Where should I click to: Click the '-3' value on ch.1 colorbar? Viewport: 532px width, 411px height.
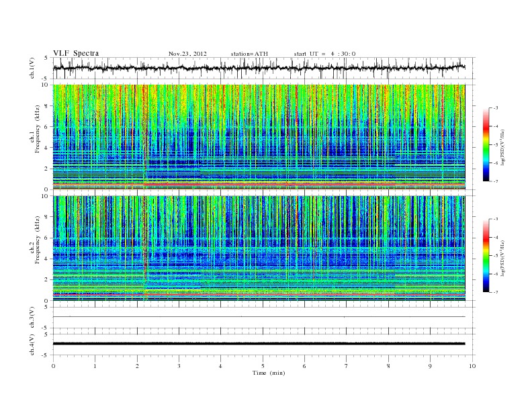(x=495, y=108)
